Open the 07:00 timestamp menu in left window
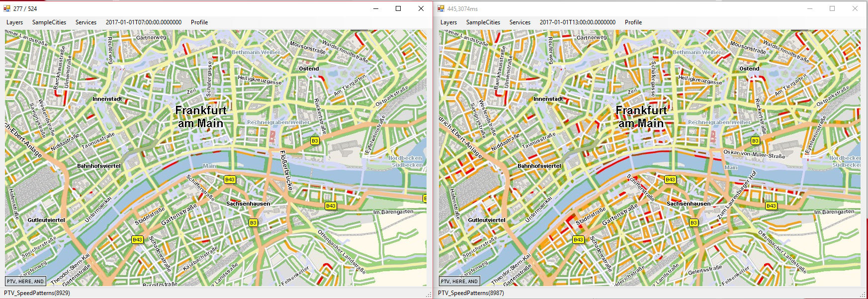The width and height of the screenshot is (868, 299). pos(143,22)
